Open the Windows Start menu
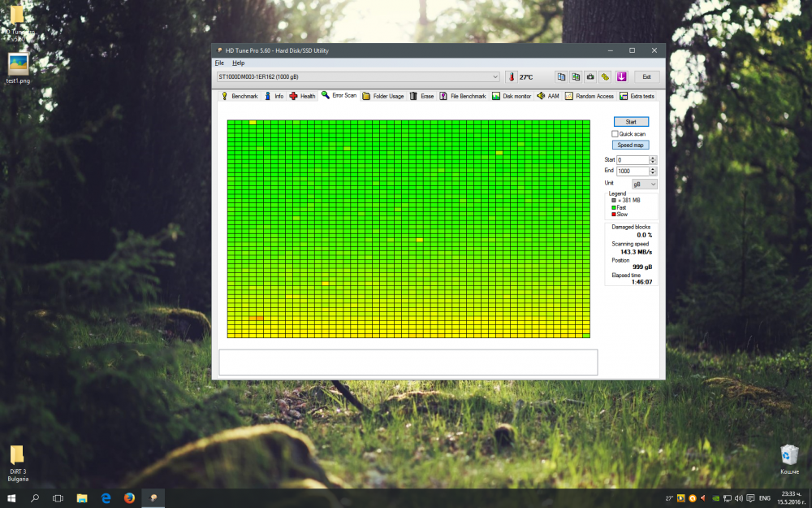 (11, 498)
